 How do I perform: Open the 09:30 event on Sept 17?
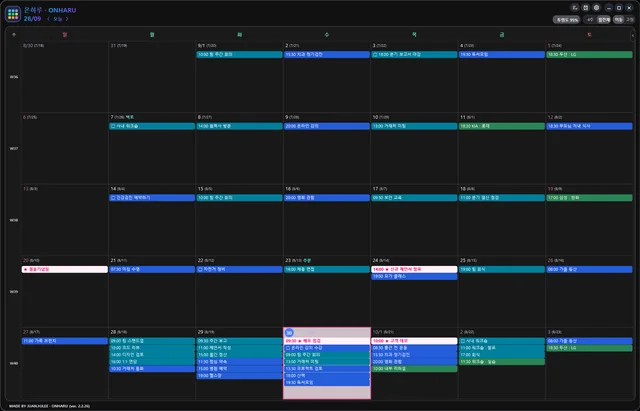coord(414,198)
